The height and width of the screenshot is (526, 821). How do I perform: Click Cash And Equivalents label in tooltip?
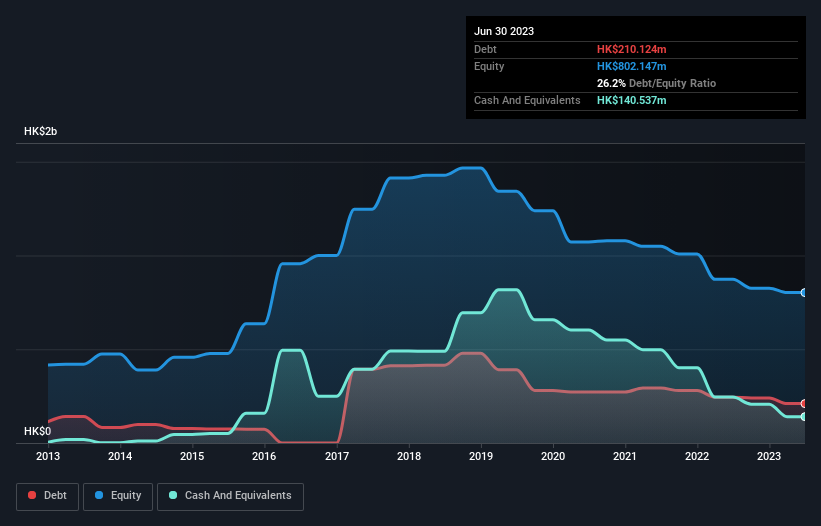click(527, 100)
